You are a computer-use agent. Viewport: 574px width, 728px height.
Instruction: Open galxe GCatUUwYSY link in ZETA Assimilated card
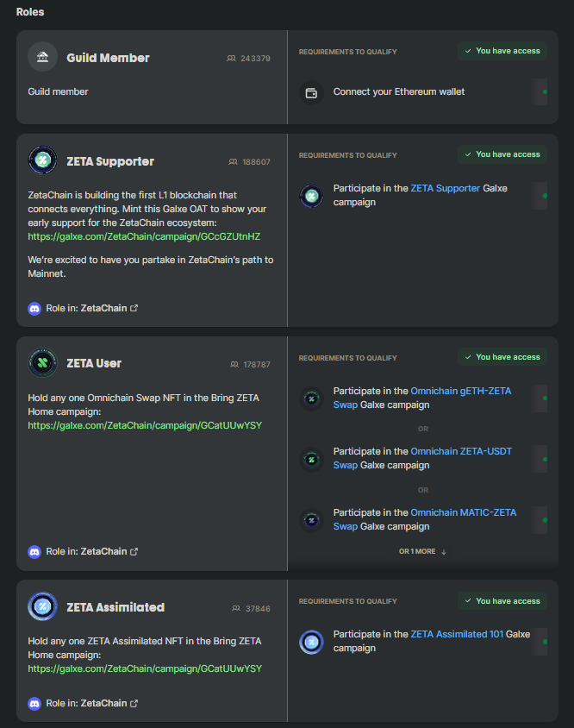tap(145, 668)
